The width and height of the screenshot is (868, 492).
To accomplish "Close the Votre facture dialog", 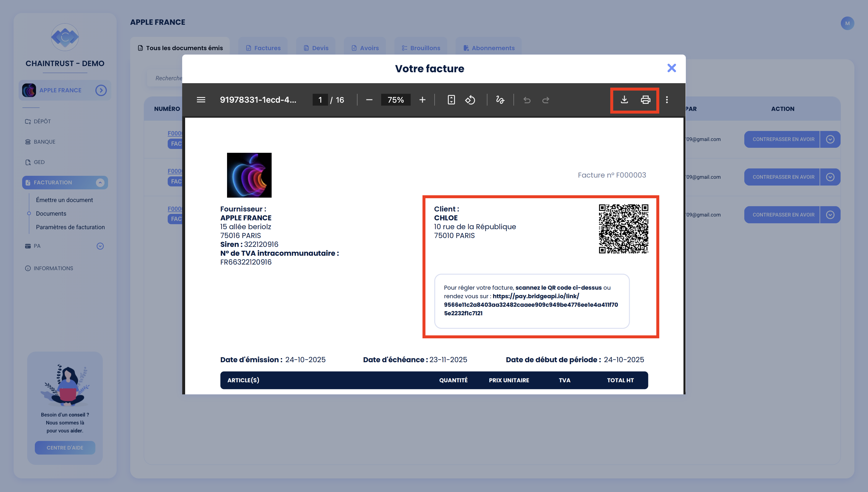I will (672, 68).
